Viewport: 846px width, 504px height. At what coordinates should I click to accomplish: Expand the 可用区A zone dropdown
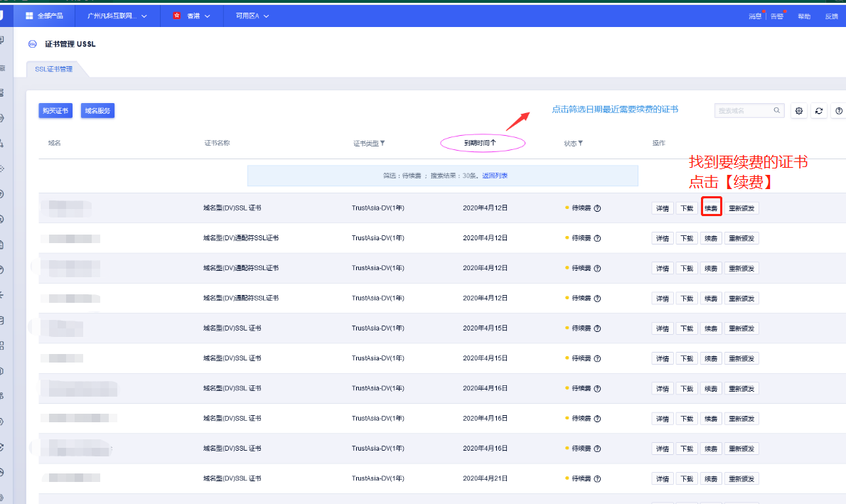(252, 16)
